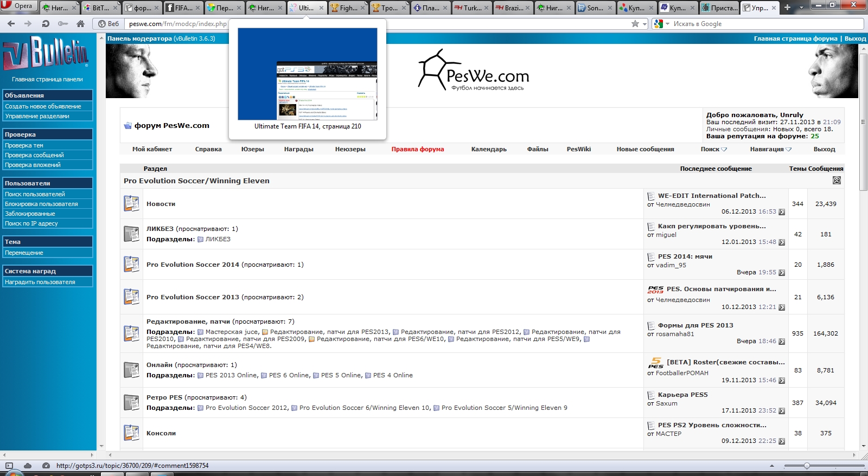Adjust the page zoom slider
The height and width of the screenshot is (476, 868).
807,466
